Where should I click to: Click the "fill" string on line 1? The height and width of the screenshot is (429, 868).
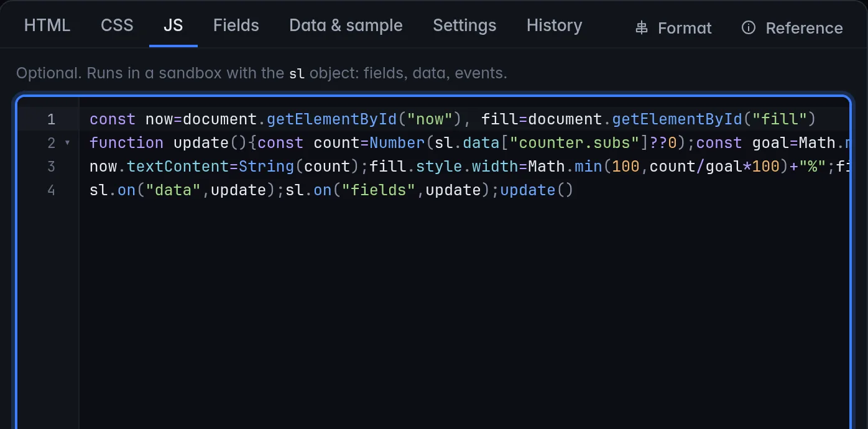[x=780, y=119]
